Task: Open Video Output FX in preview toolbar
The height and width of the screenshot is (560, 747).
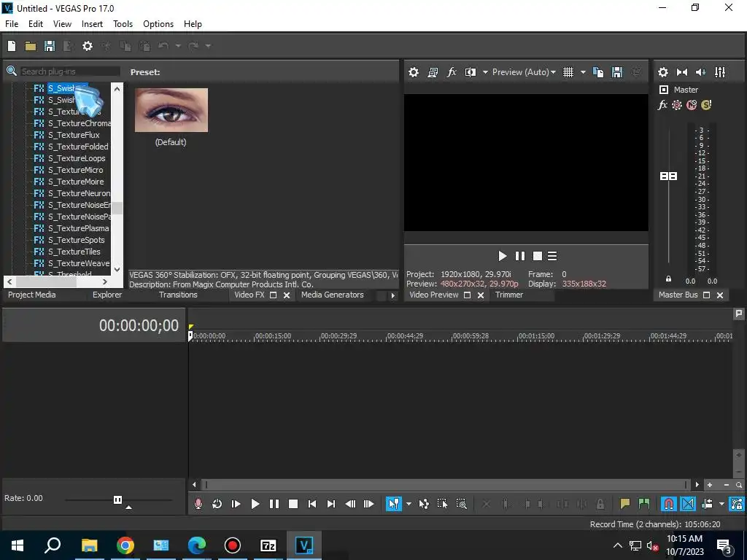Action: (452, 72)
